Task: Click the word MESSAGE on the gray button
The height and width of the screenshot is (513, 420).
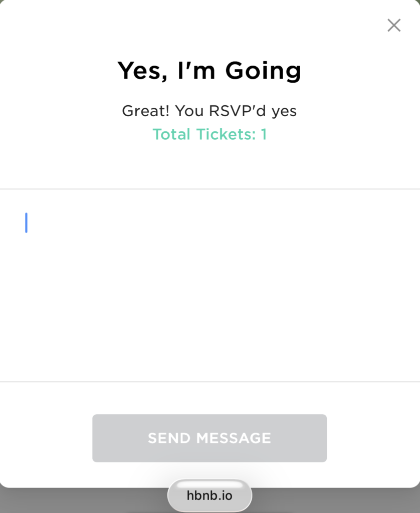Action: point(234,438)
